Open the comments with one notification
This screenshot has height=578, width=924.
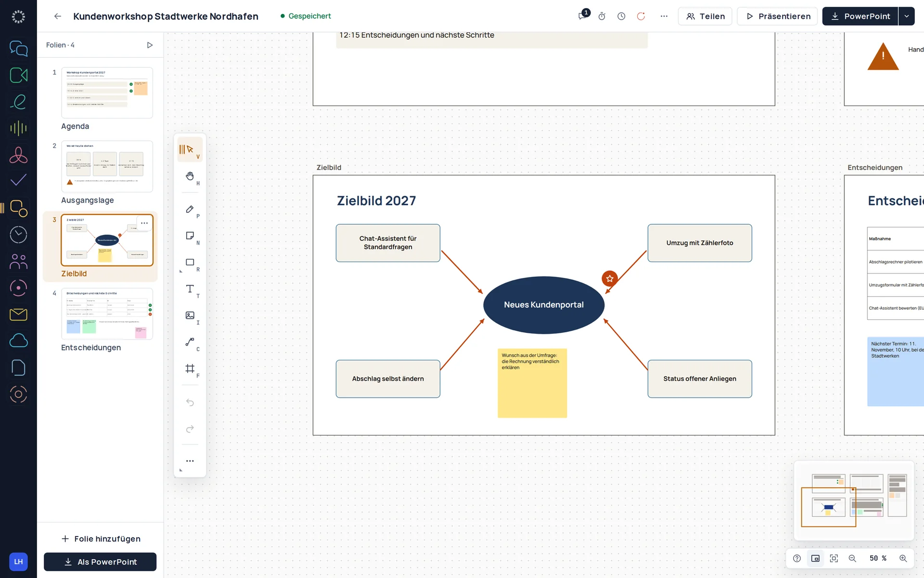[x=583, y=16]
